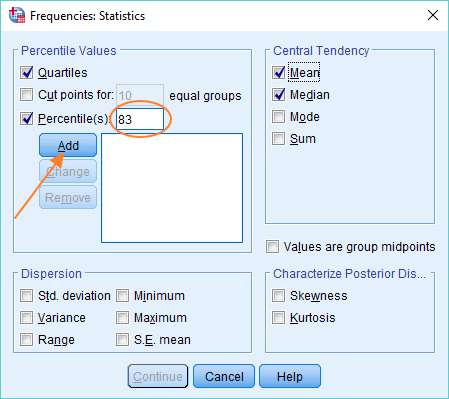Uncheck the Mean checkbox
Screen dimensions: 449x399
point(278,72)
